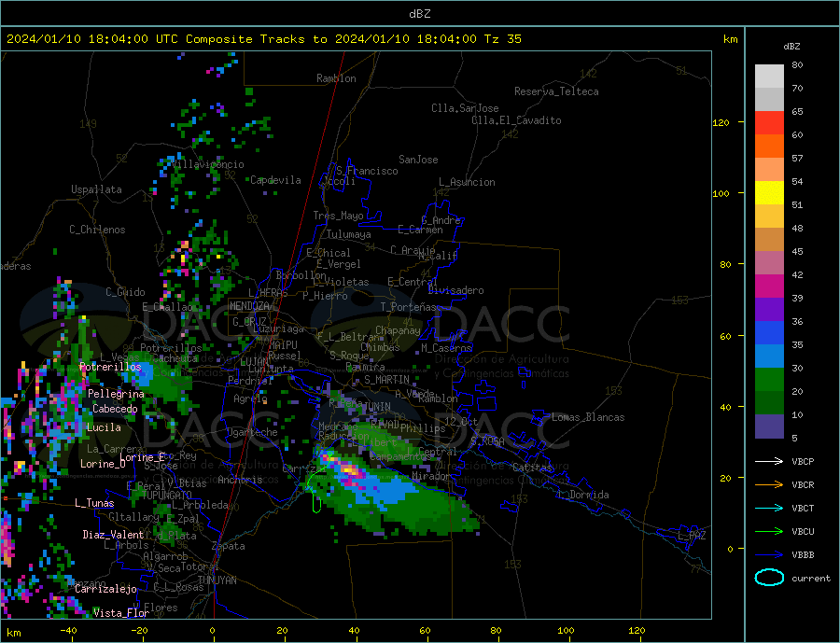Select the 80 dBZ color swatch
This screenshot has height=643, width=840.
[x=769, y=77]
